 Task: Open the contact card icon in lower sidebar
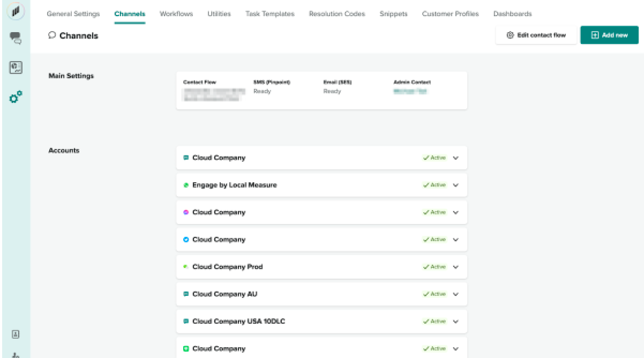click(16, 333)
